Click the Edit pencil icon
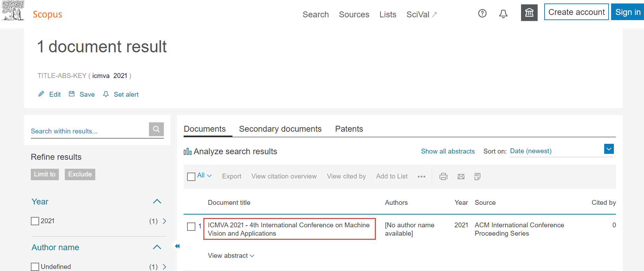 [41, 94]
